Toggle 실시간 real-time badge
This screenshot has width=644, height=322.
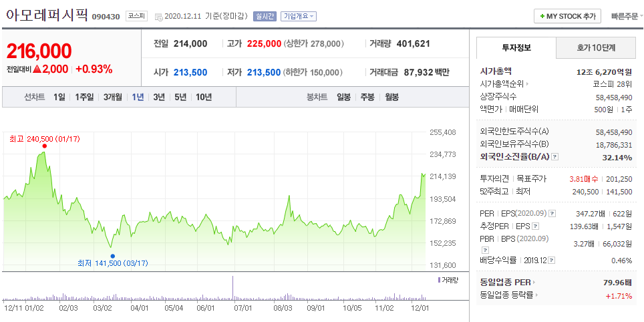click(265, 17)
